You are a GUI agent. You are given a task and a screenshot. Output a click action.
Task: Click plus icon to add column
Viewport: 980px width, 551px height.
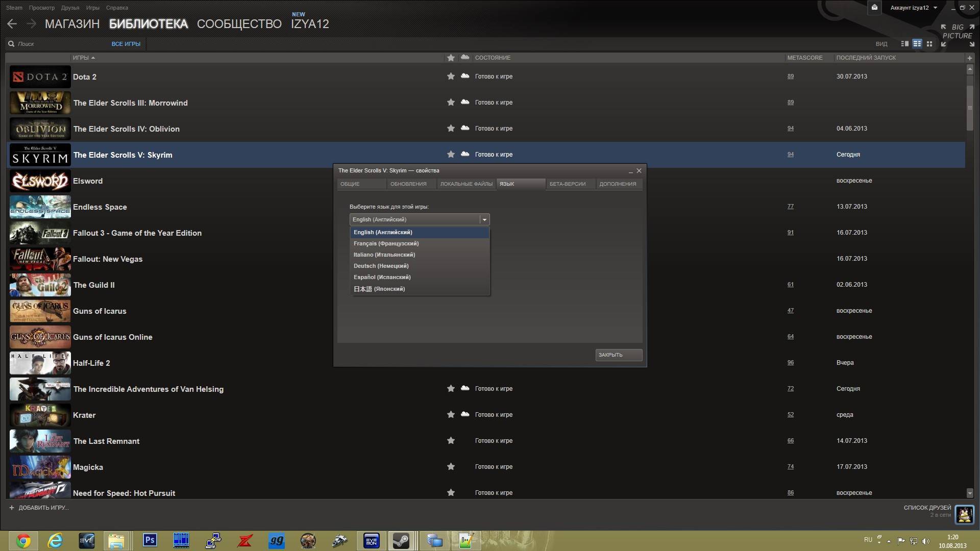(970, 58)
